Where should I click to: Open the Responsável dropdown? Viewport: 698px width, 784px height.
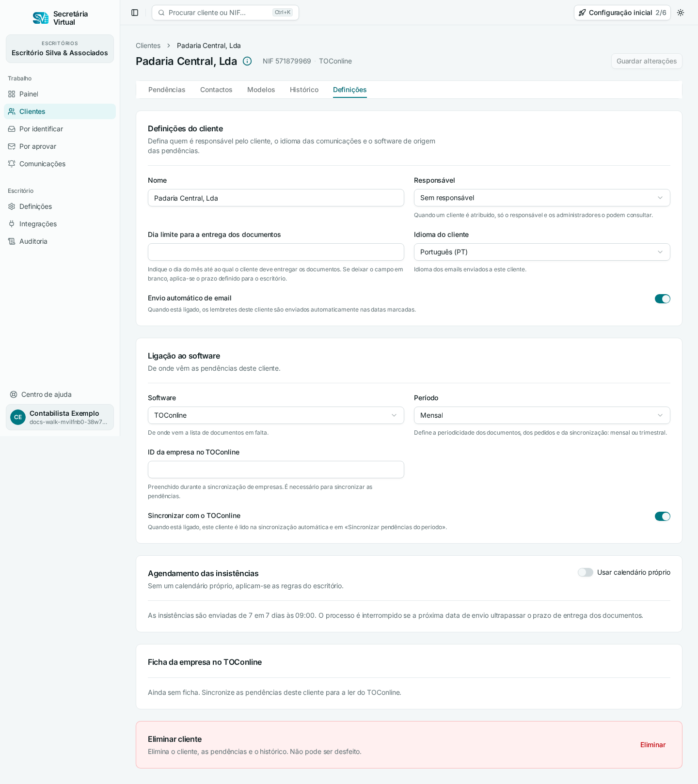542,198
